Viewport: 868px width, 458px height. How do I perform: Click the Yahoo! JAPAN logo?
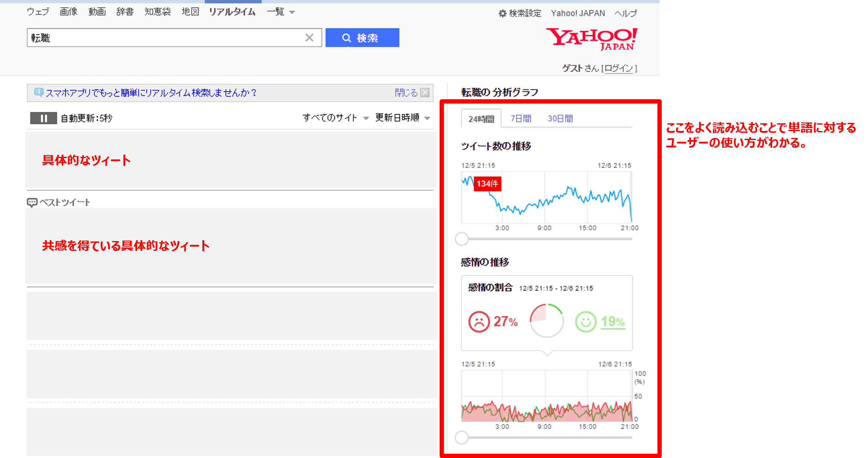(592, 39)
